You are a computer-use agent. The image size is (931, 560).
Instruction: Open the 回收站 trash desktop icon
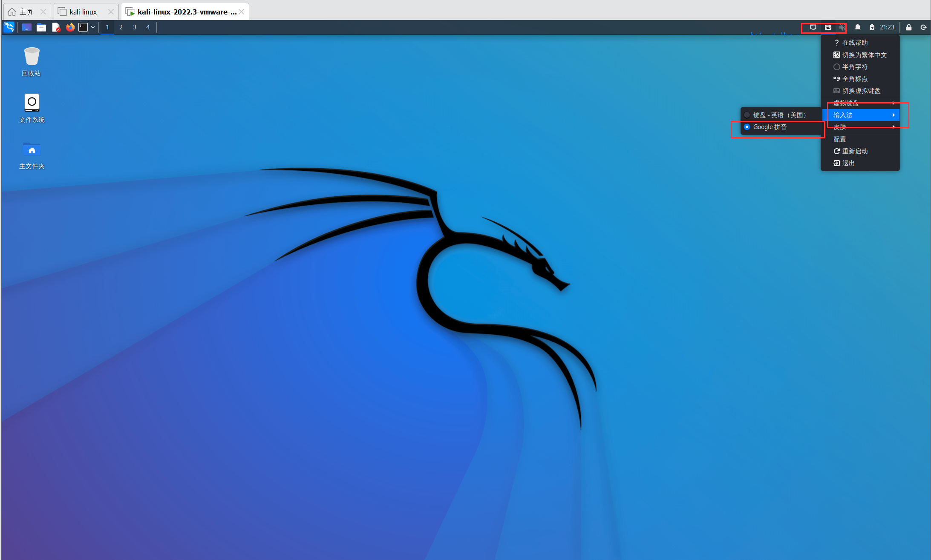[32, 62]
